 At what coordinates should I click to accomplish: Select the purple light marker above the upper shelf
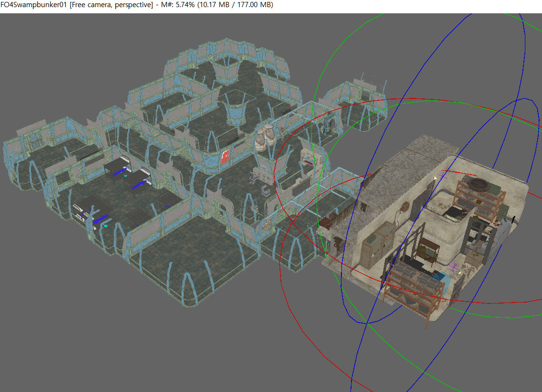coord(443,176)
